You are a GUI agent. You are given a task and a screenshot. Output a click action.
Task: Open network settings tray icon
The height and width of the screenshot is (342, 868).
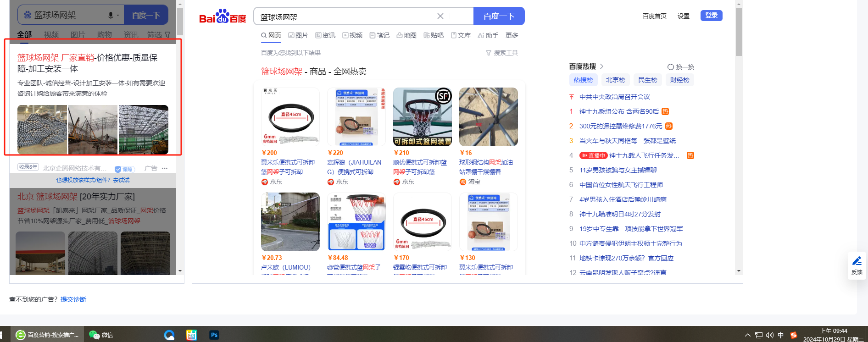[759, 335]
